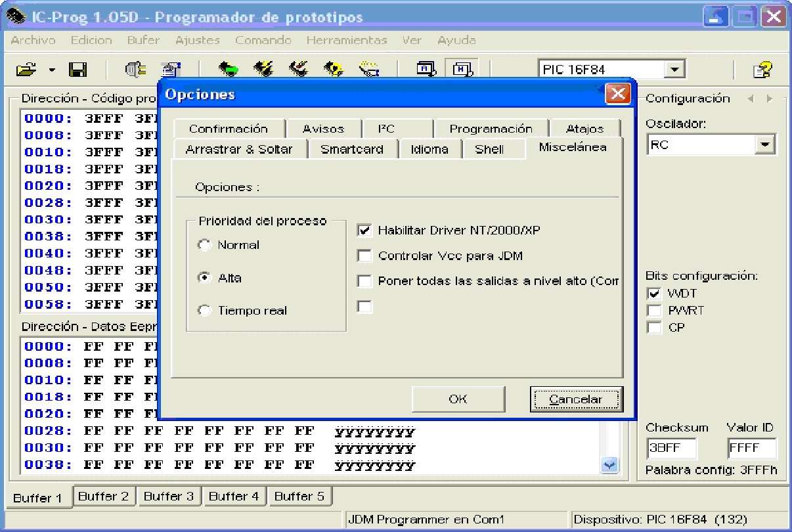Select Alta process priority
Image resolution: width=792 pixels, height=532 pixels.
[204, 278]
